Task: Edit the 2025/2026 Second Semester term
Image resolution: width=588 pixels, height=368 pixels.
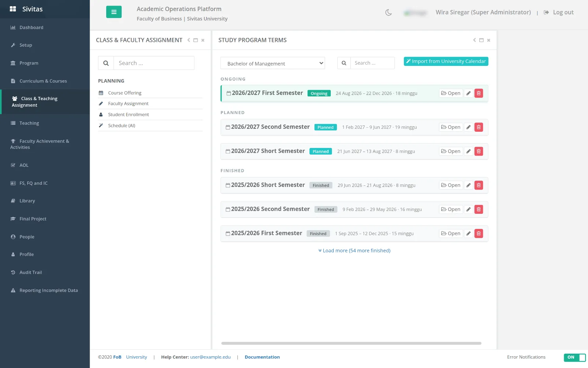Action: pyautogui.click(x=468, y=209)
